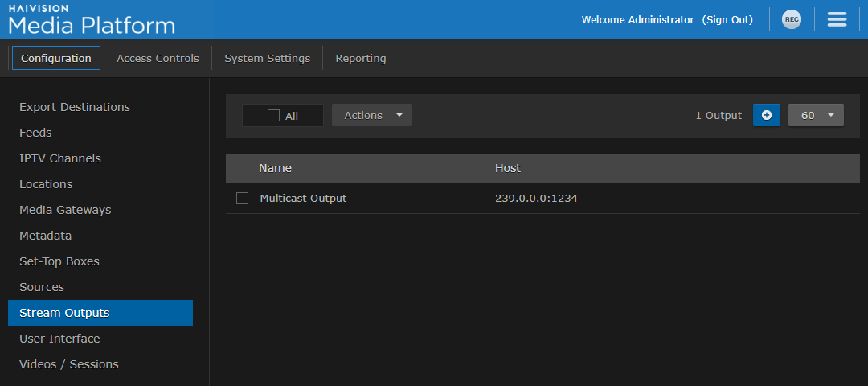Click the REC record icon
Viewport: 868px width, 386px height.
point(792,20)
